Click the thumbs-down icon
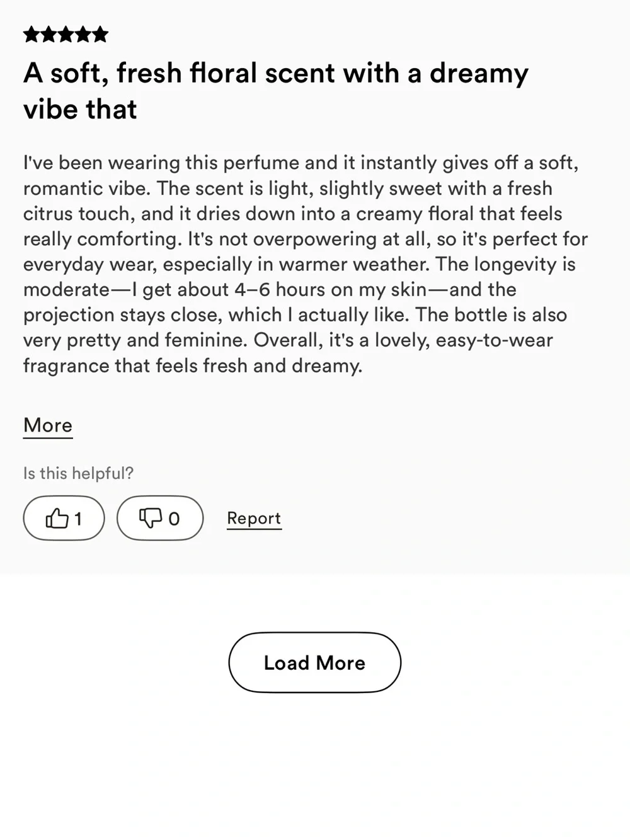630x840 pixels. point(151,518)
